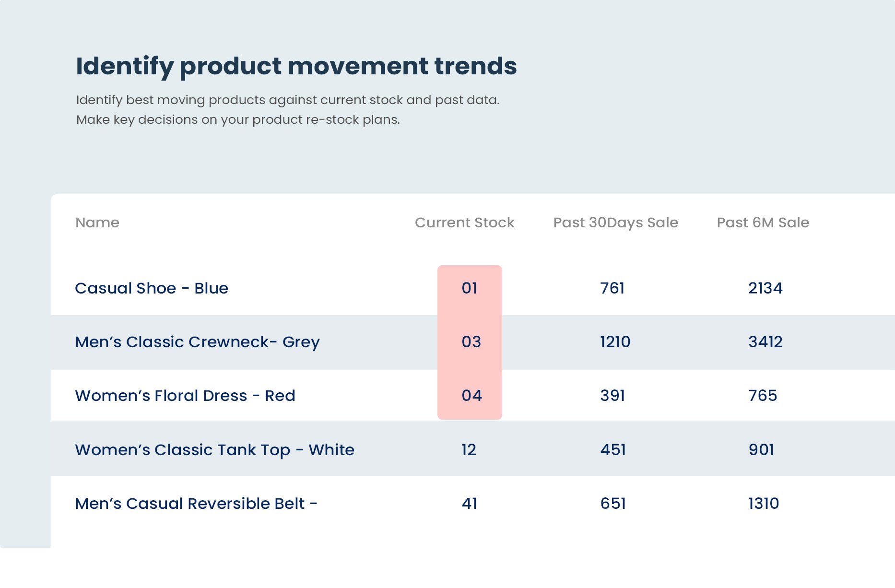Click 6M sale value 2134
Viewport: 895px width, 588px height.
click(765, 288)
